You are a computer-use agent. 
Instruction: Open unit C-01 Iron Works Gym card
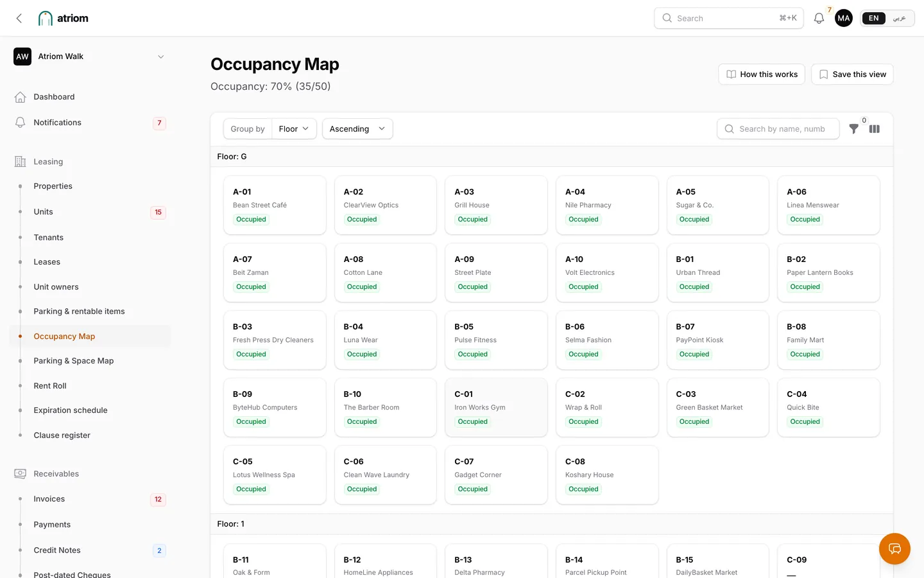(x=496, y=407)
